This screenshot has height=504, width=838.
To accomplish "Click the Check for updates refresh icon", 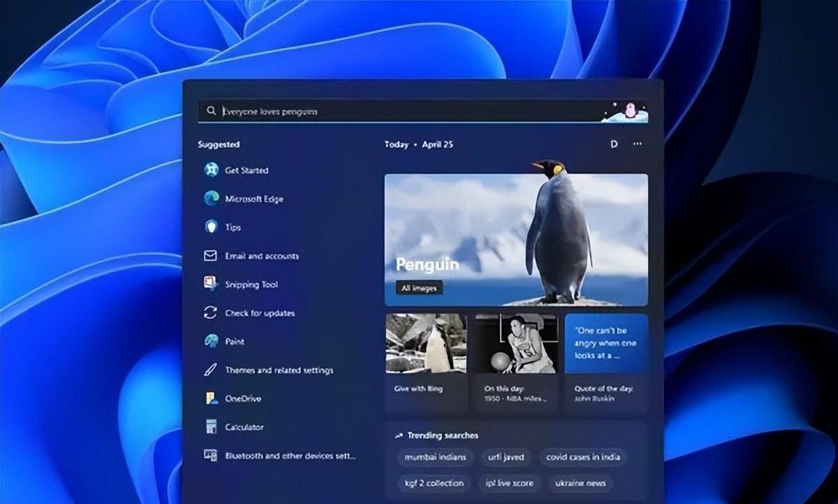I will click(210, 313).
